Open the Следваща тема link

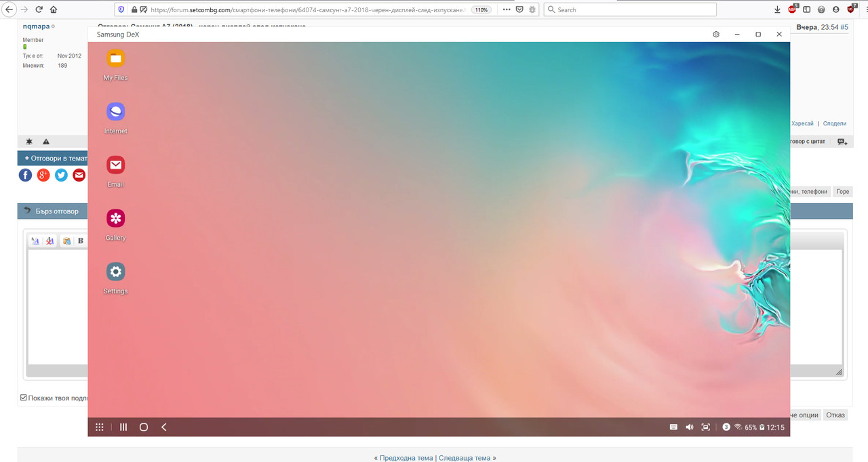coord(465,458)
